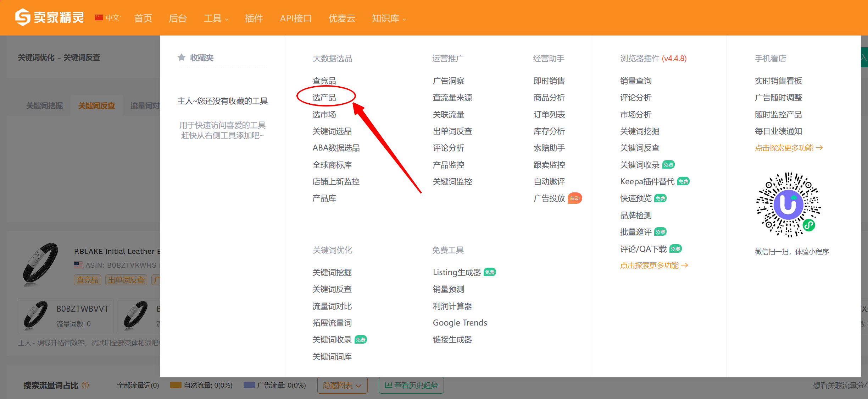Open the Google Trends tool link

(x=460, y=323)
